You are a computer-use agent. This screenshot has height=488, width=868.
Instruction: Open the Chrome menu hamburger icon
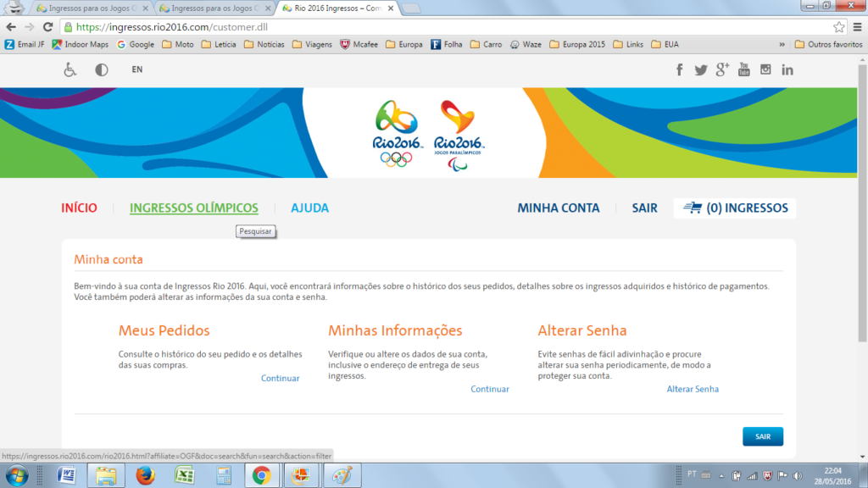point(858,26)
